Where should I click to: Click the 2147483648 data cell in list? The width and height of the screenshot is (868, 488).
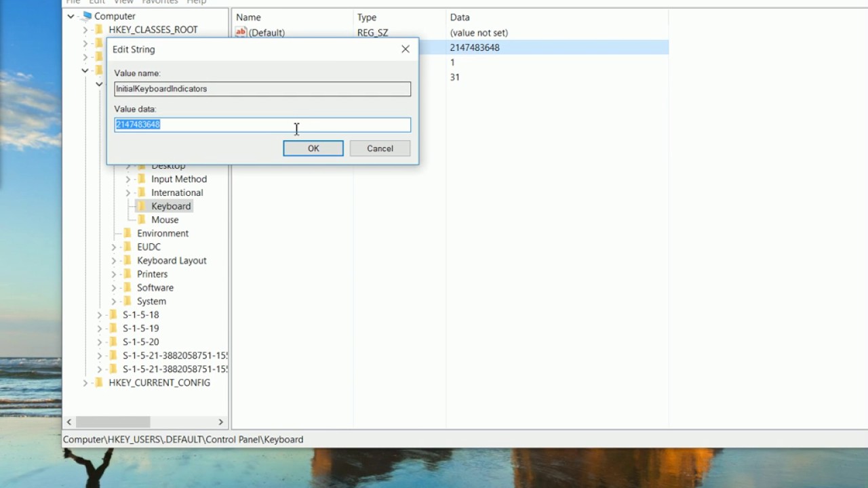pyautogui.click(x=475, y=47)
